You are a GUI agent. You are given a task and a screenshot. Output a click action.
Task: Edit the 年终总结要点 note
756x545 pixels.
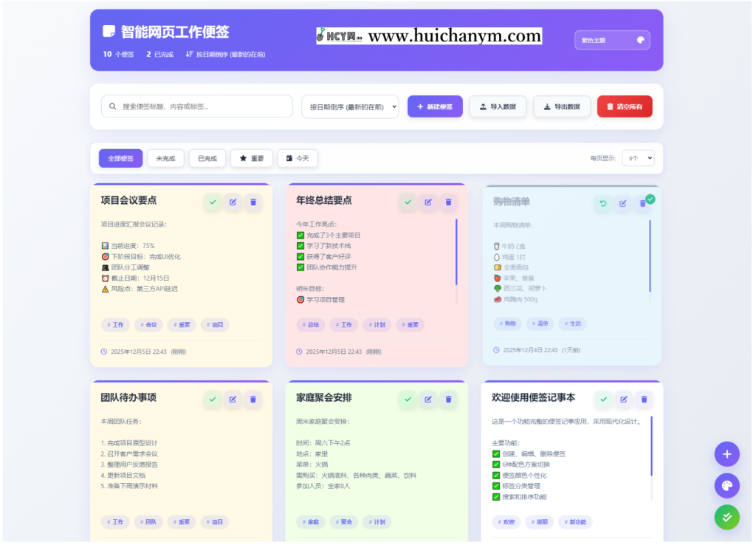coord(428,202)
